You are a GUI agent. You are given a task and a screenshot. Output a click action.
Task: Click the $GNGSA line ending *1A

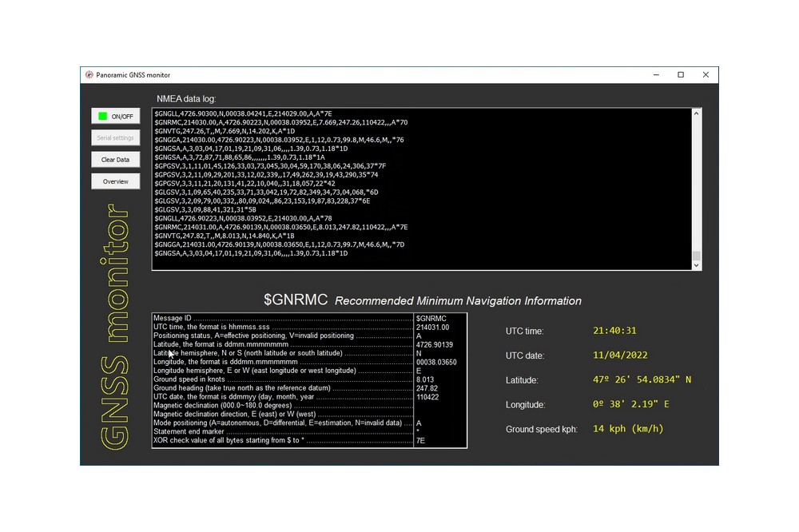240,157
